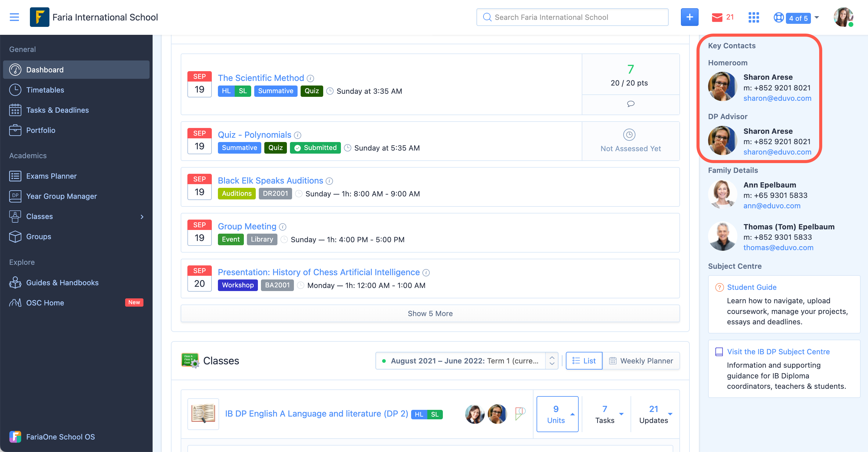868x452 pixels.
Task: Click Thomas Epelbaum's photo
Action: click(722, 236)
